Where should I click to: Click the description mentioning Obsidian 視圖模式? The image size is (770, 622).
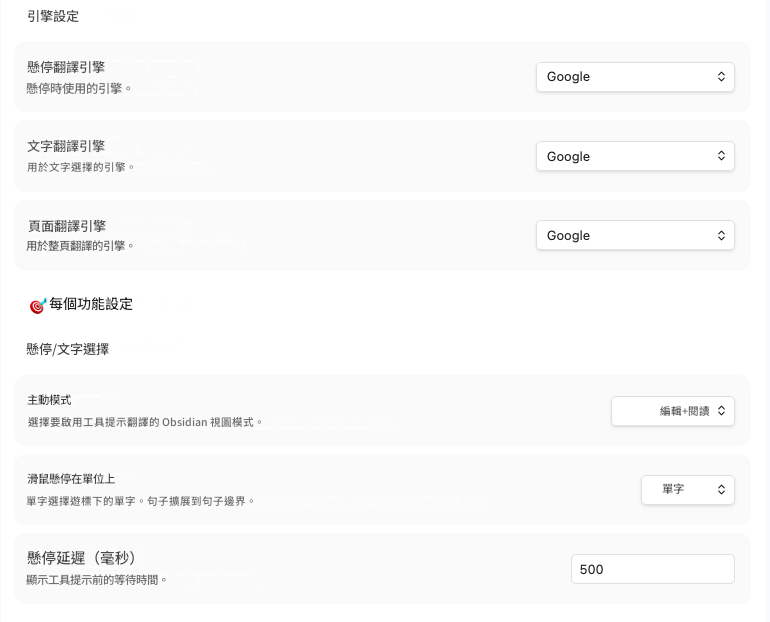click(x=145, y=422)
